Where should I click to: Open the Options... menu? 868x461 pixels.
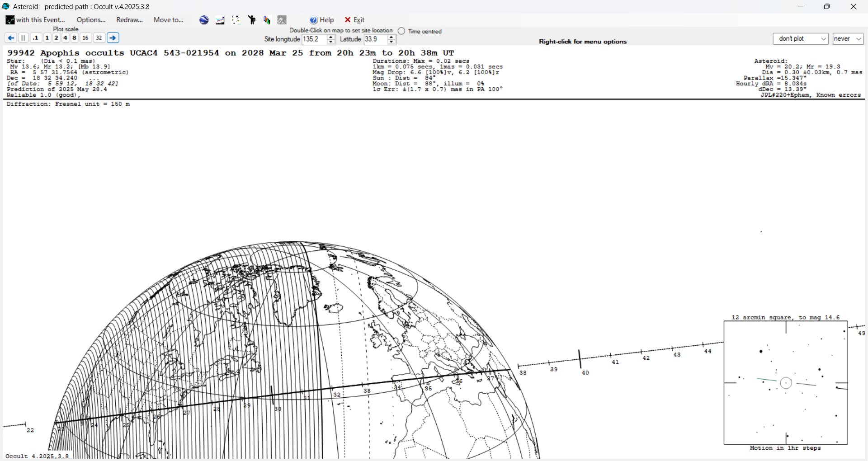(91, 20)
